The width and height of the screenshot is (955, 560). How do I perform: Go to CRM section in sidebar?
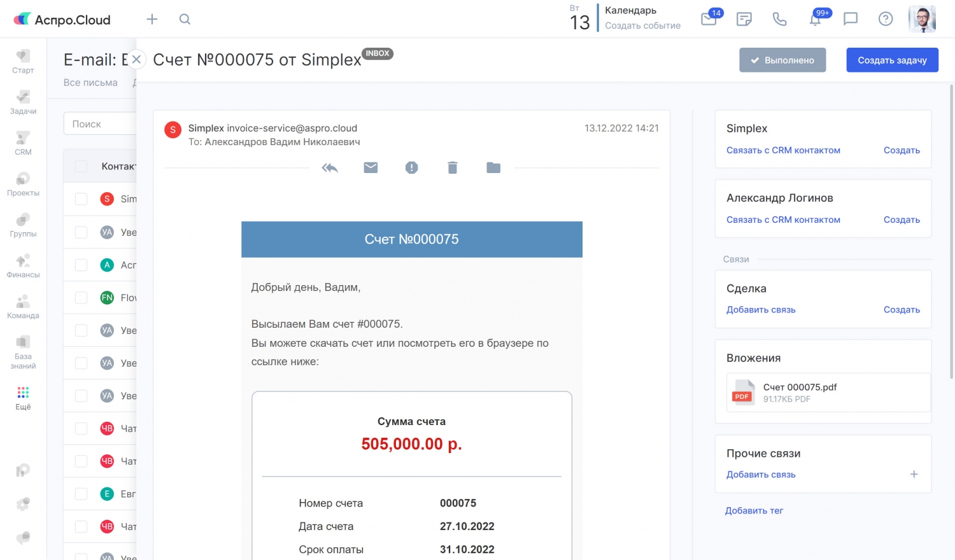pos(23,143)
